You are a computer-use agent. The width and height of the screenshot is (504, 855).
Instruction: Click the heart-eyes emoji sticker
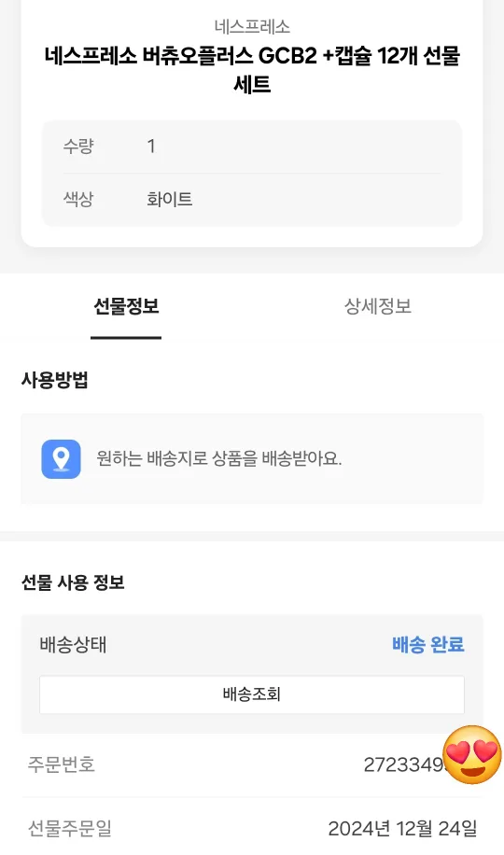click(x=472, y=755)
